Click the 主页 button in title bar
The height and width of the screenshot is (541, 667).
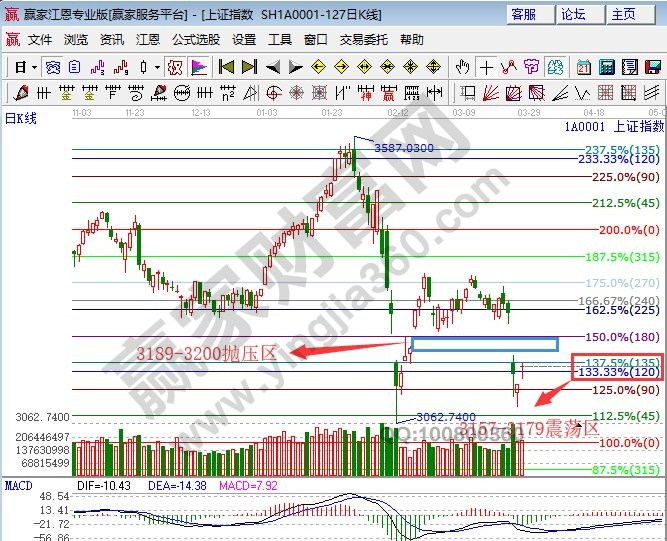click(x=623, y=14)
